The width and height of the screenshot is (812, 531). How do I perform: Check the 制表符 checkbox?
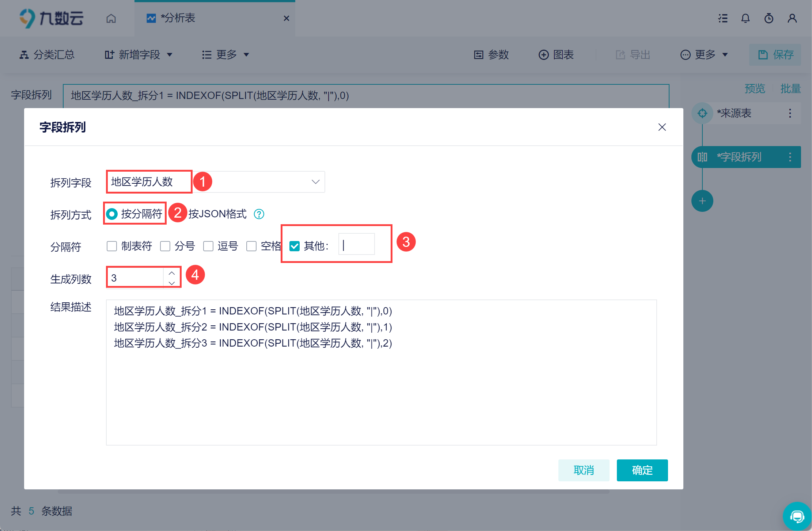112,246
